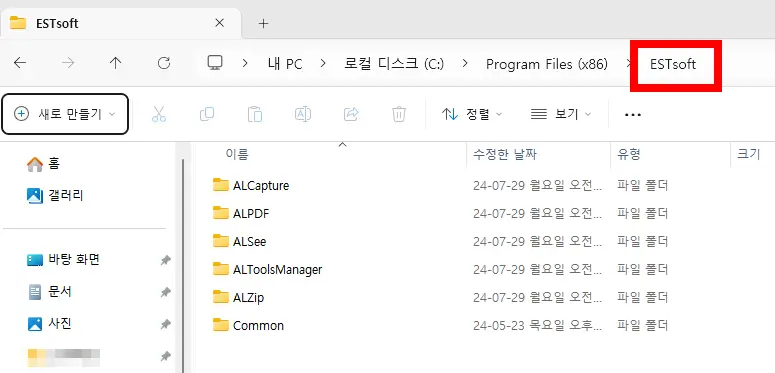This screenshot has width=775, height=373.
Task: Click the Rename icon in toolbar
Action: coord(302,114)
